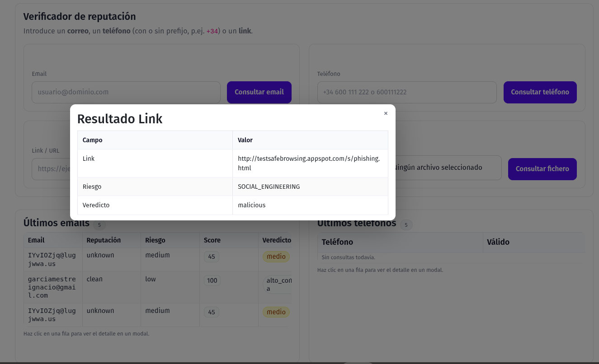Focus the Email input field
Viewport: 599px width, 364px height.
point(126,92)
